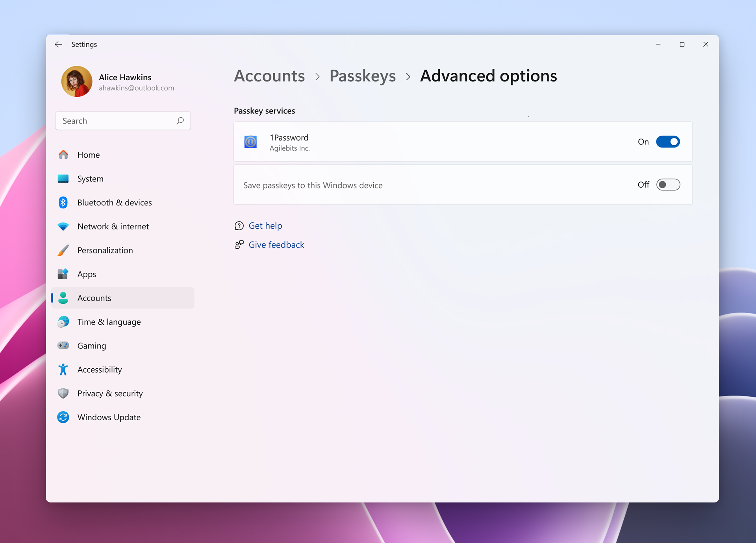Select the Network & internet icon
The height and width of the screenshot is (543, 756).
click(x=63, y=226)
